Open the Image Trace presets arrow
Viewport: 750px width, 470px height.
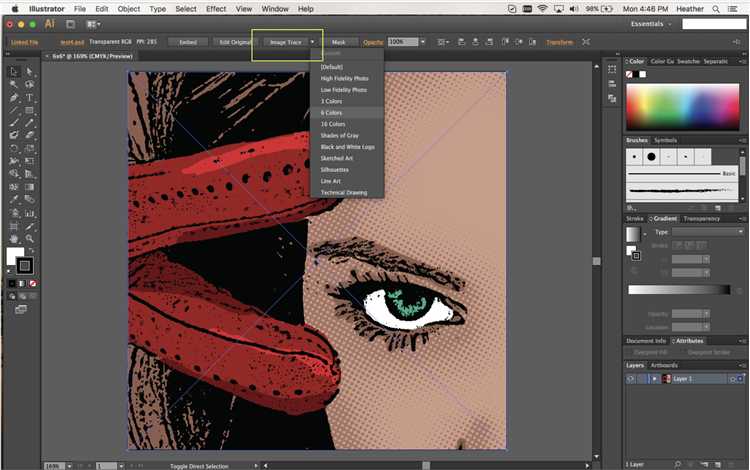[312, 42]
